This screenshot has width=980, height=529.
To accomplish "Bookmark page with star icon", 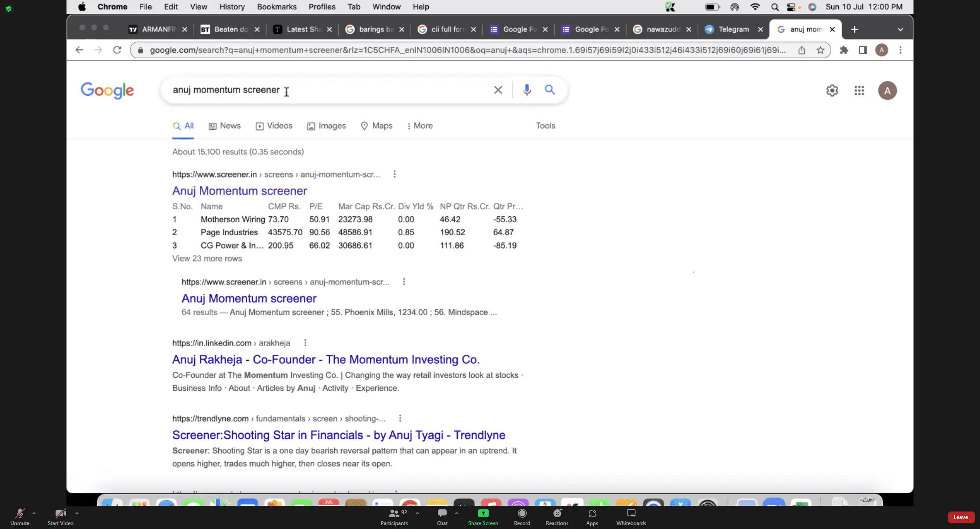I will click(x=820, y=50).
